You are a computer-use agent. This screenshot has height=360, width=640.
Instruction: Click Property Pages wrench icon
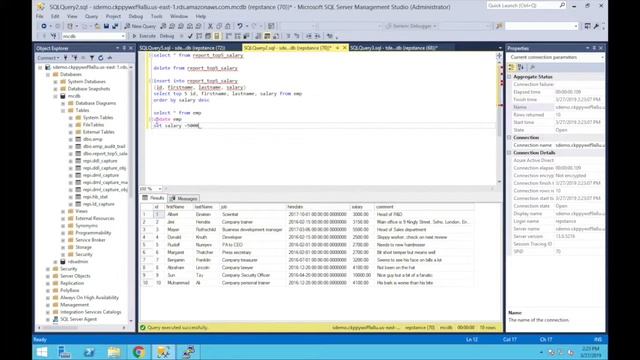coord(532,67)
